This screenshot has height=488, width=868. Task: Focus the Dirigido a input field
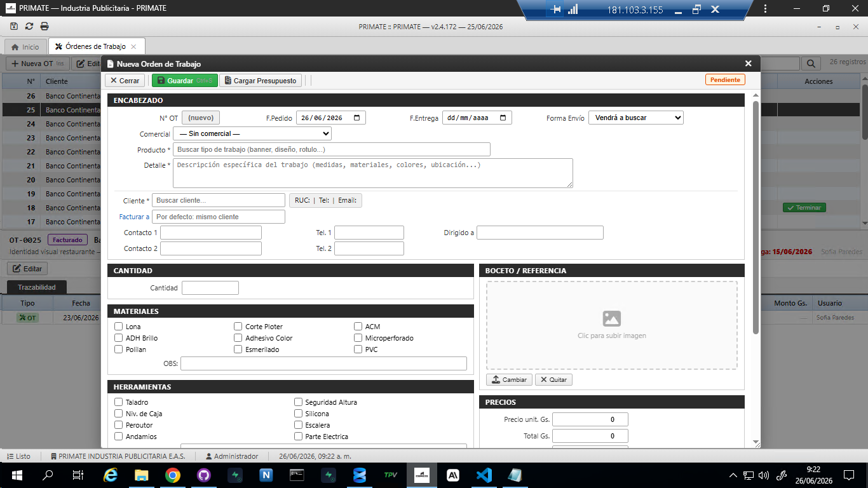click(x=540, y=233)
